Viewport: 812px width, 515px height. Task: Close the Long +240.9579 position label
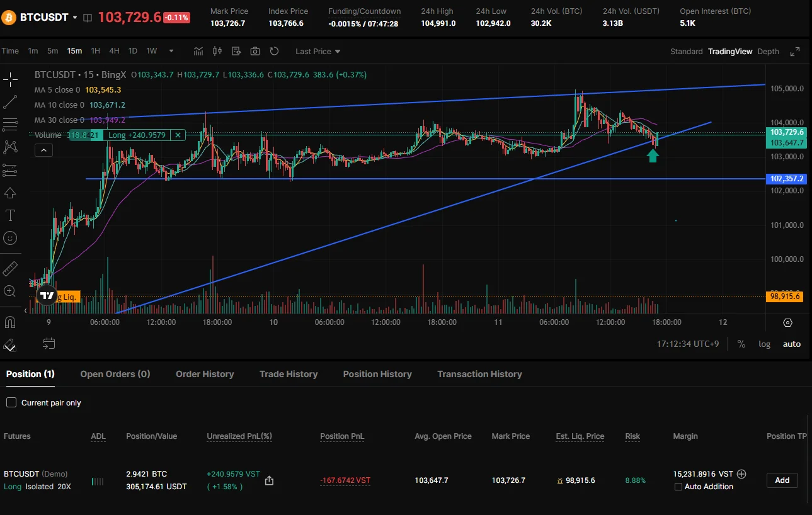178,135
